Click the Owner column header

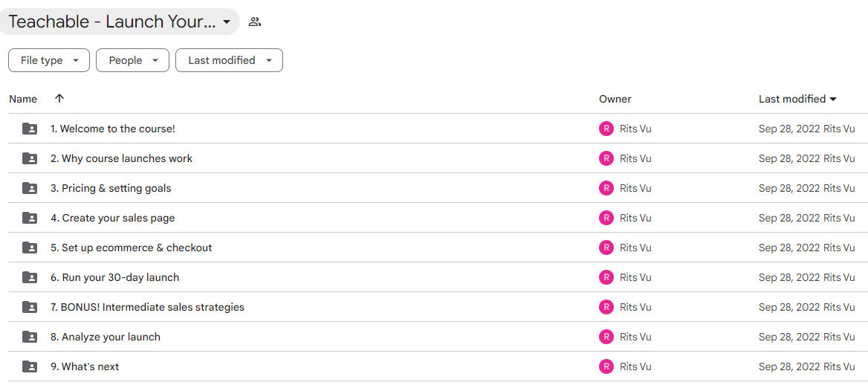point(615,99)
